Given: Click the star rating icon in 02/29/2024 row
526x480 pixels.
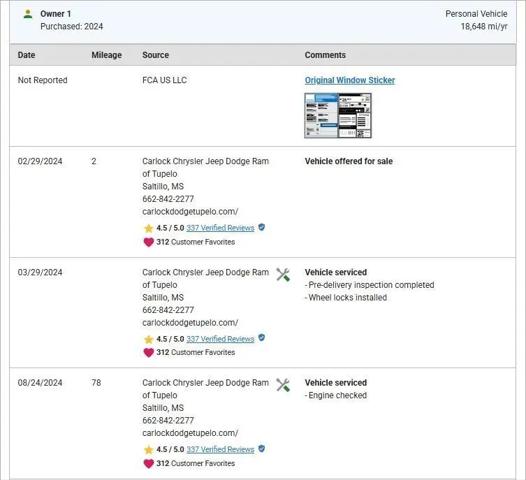Looking at the screenshot, I should (148, 228).
